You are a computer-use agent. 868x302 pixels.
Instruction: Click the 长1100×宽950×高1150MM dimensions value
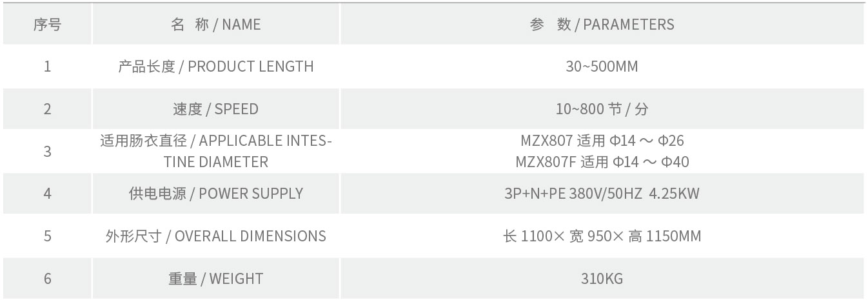click(x=602, y=236)
